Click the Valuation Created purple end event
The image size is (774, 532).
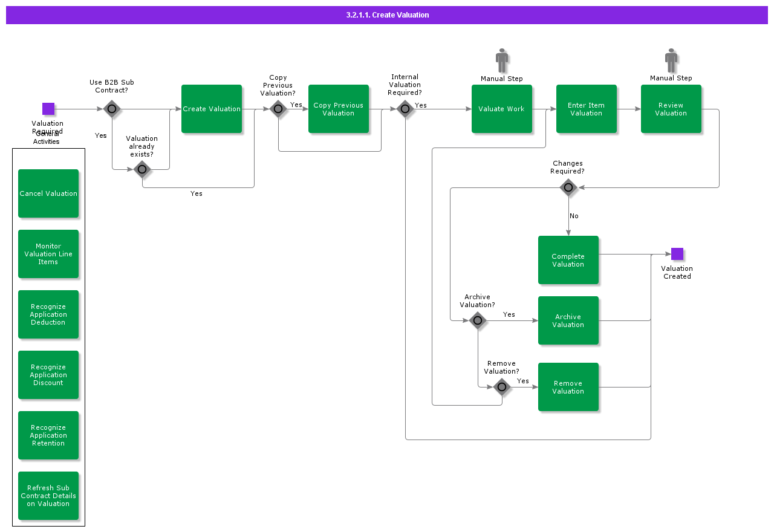click(x=677, y=254)
